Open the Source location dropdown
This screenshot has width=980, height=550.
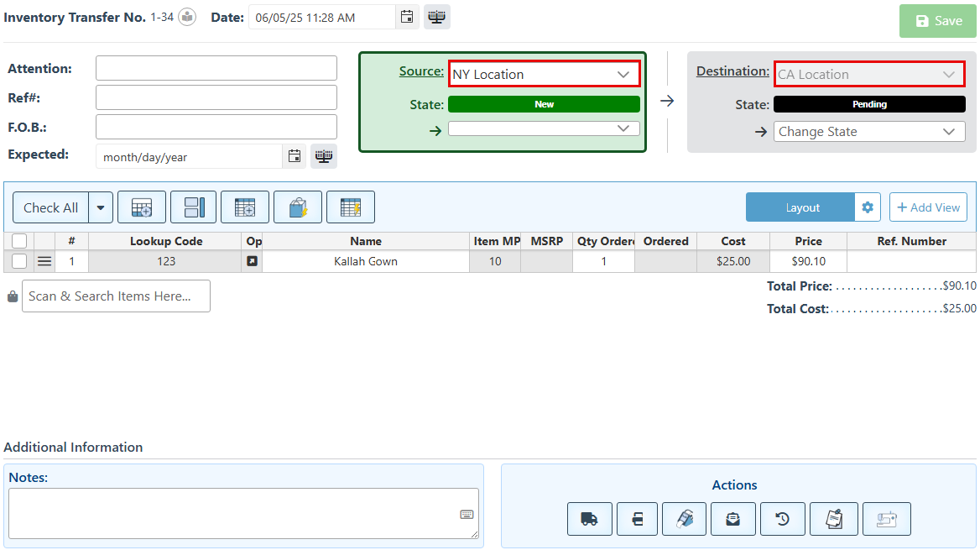click(x=545, y=74)
